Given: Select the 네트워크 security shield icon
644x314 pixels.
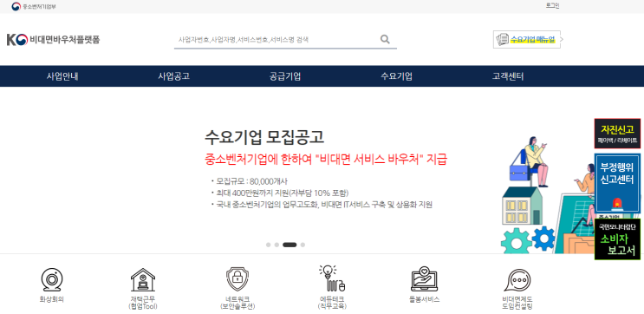Looking at the screenshot, I should (237, 279).
